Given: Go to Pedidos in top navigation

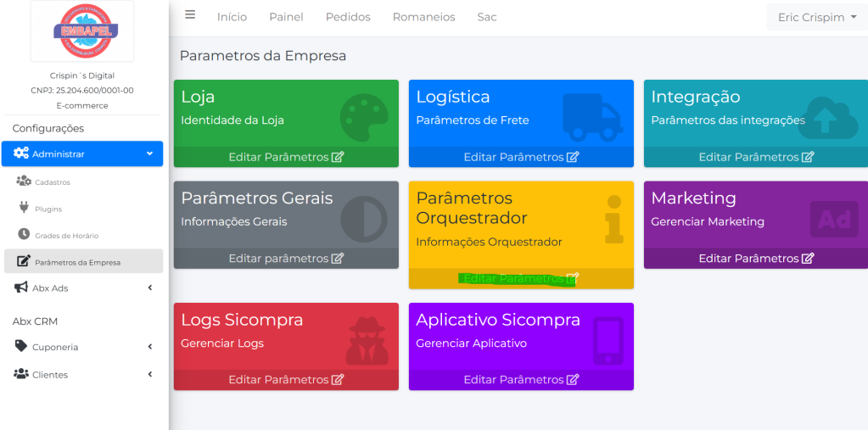Looking at the screenshot, I should click(x=348, y=17).
